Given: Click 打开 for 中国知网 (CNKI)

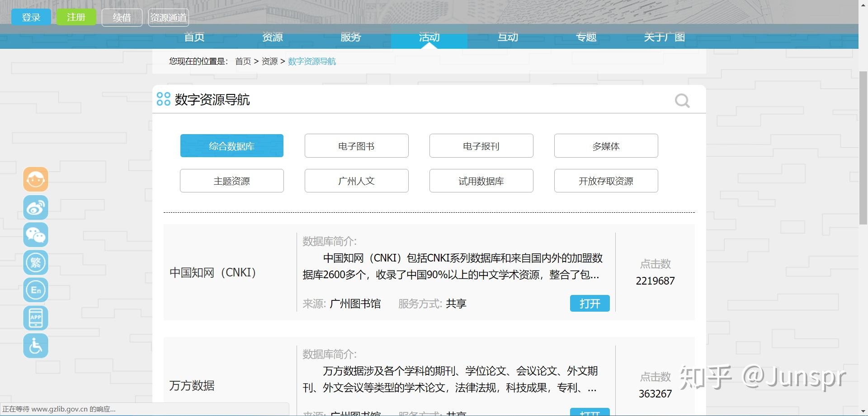Looking at the screenshot, I should pos(590,304).
